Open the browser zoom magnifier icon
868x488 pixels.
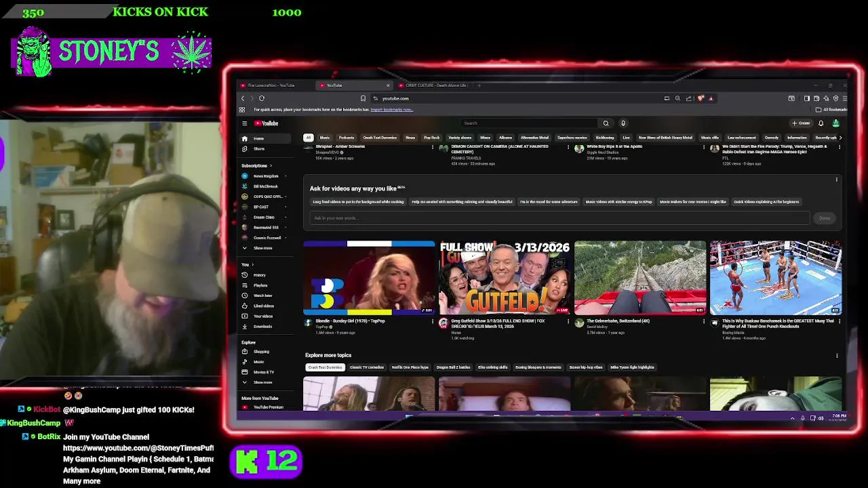tap(677, 98)
